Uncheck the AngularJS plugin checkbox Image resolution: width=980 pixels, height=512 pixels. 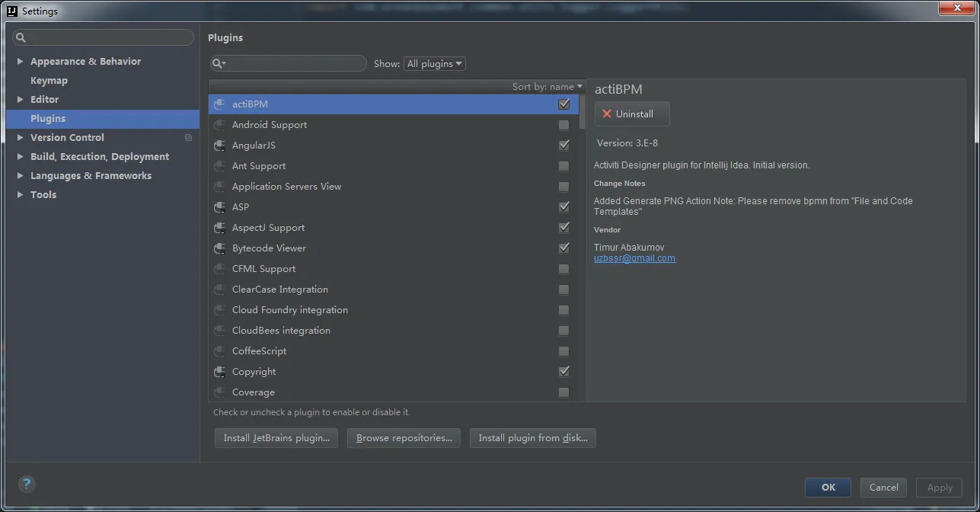click(563, 146)
